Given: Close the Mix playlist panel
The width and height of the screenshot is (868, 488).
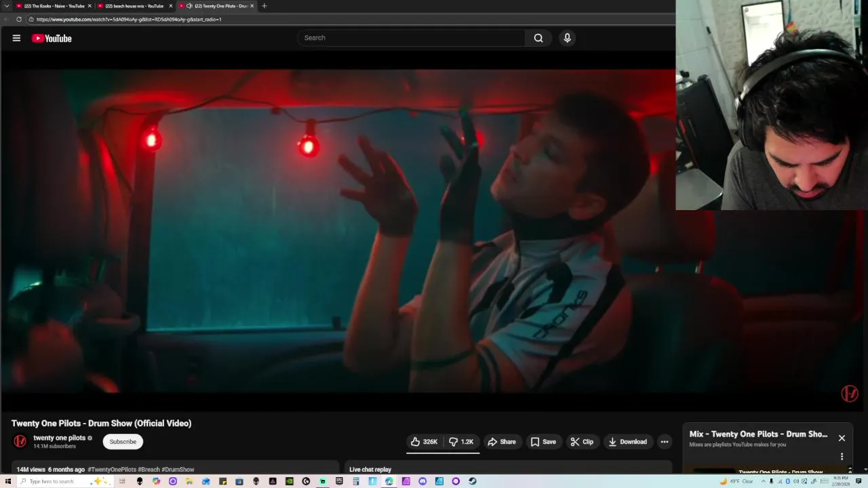Looking at the screenshot, I should 842,438.
